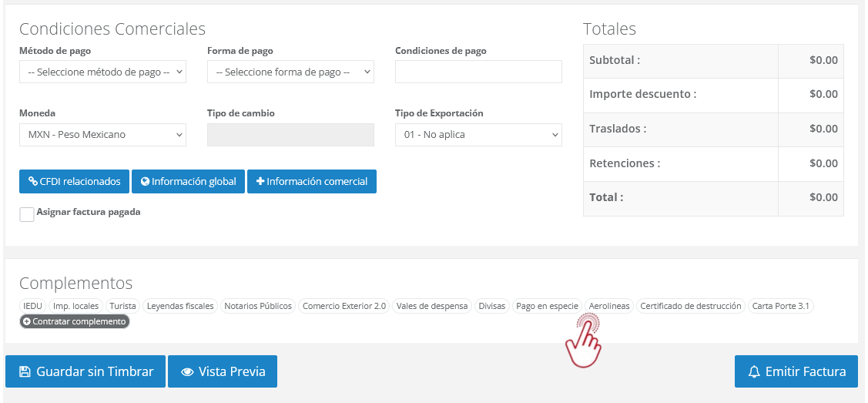Screen dimensions: 868x403
Task: Expand the Forma de pago dropdown
Action: point(290,72)
